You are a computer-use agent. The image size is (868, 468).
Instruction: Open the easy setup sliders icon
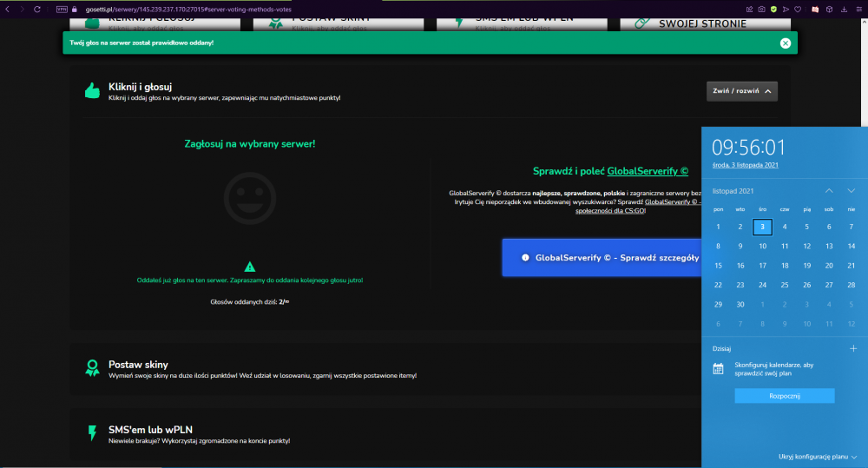(859, 9)
